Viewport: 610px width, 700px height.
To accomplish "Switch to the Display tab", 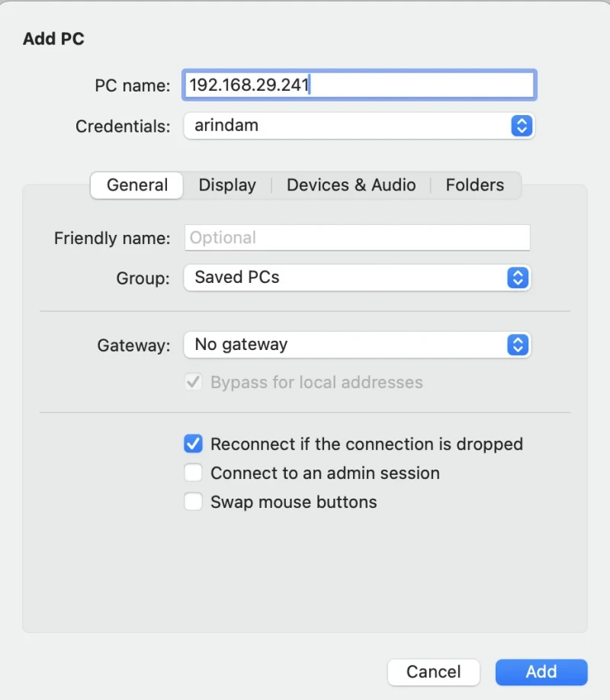I will 227,185.
